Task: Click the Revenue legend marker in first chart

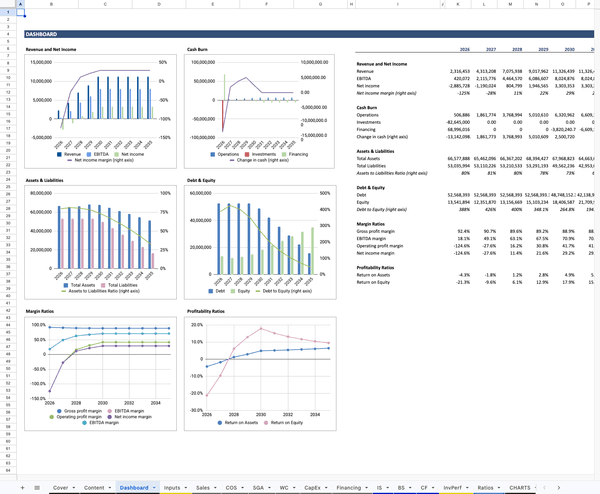Action: 60,155
